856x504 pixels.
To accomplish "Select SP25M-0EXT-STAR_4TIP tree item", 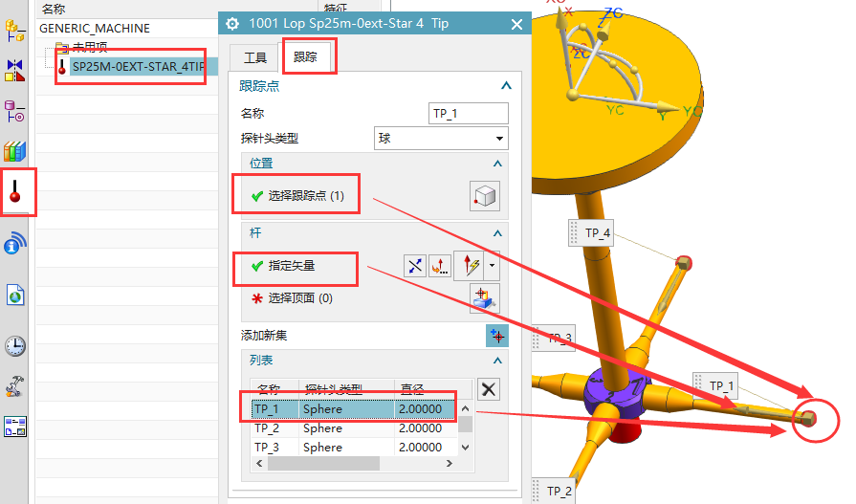I will click(139, 67).
